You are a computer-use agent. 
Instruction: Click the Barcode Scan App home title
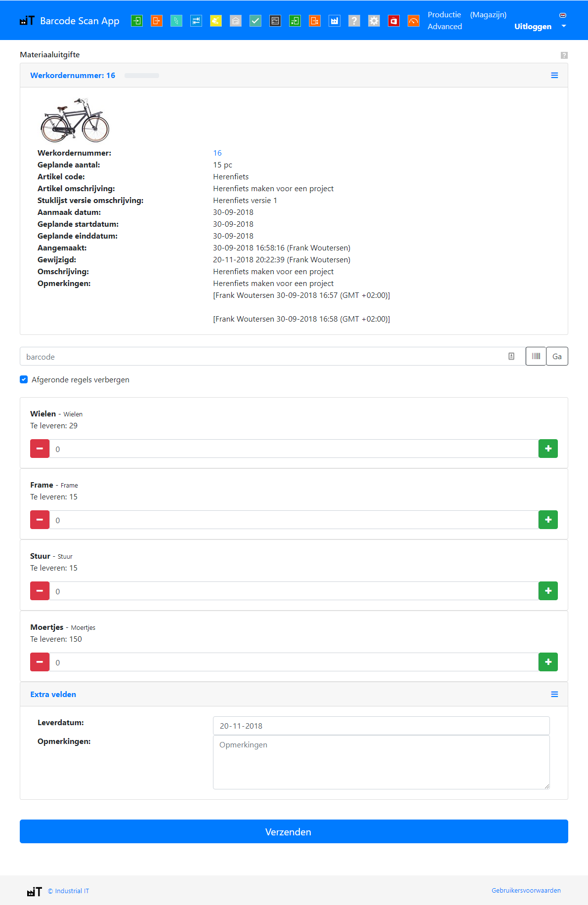[x=80, y=21]
